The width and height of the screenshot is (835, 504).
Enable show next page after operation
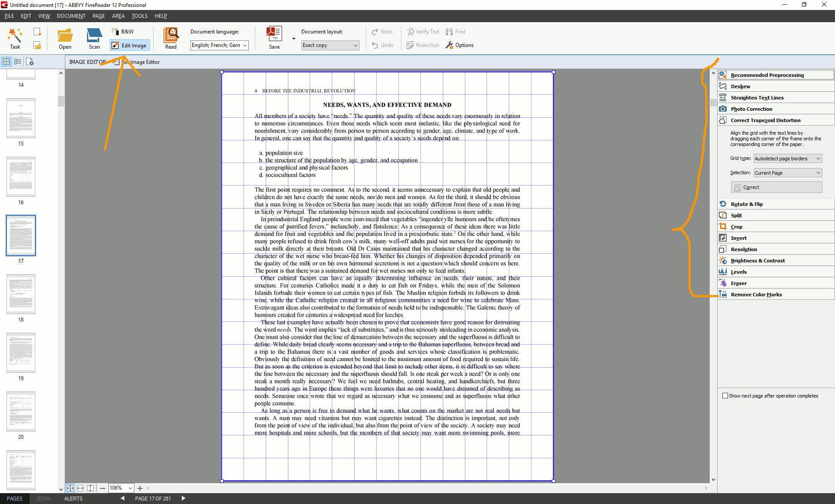coord(725,396)
